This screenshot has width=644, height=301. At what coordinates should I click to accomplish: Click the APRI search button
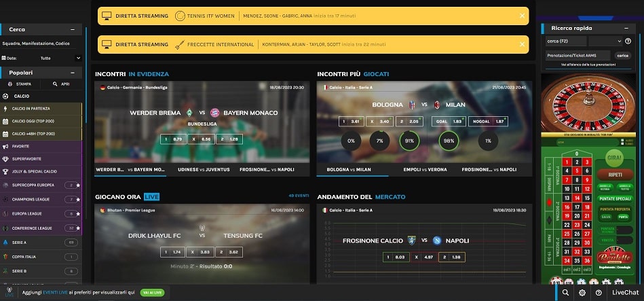61,84
